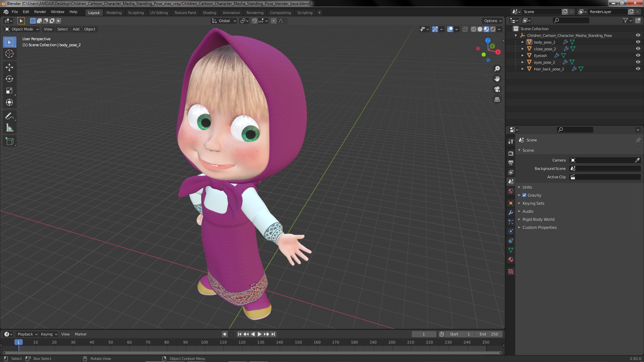Open the Object Data properties tab
The width and height of the screenshot is (644, 362).
coord(511,250)
